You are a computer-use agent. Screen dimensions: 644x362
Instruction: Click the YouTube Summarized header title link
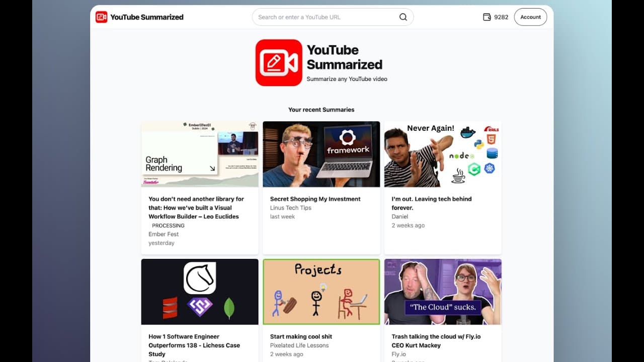click(147, 17)
